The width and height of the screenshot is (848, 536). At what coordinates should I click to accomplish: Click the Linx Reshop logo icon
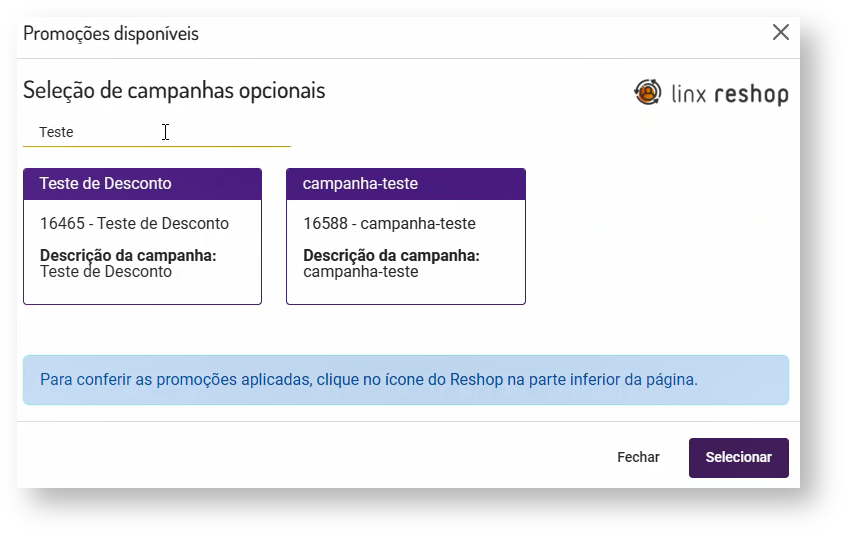[x=648, y=93]
